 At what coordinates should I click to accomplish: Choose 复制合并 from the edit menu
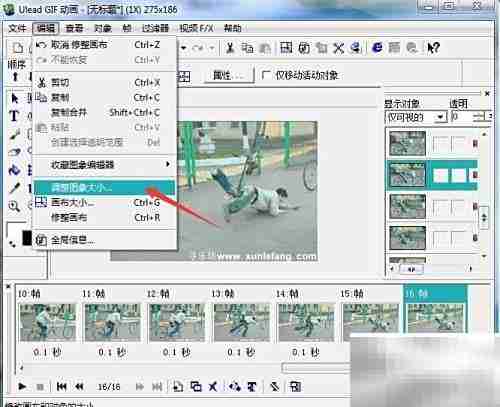(x=104, y=113)
